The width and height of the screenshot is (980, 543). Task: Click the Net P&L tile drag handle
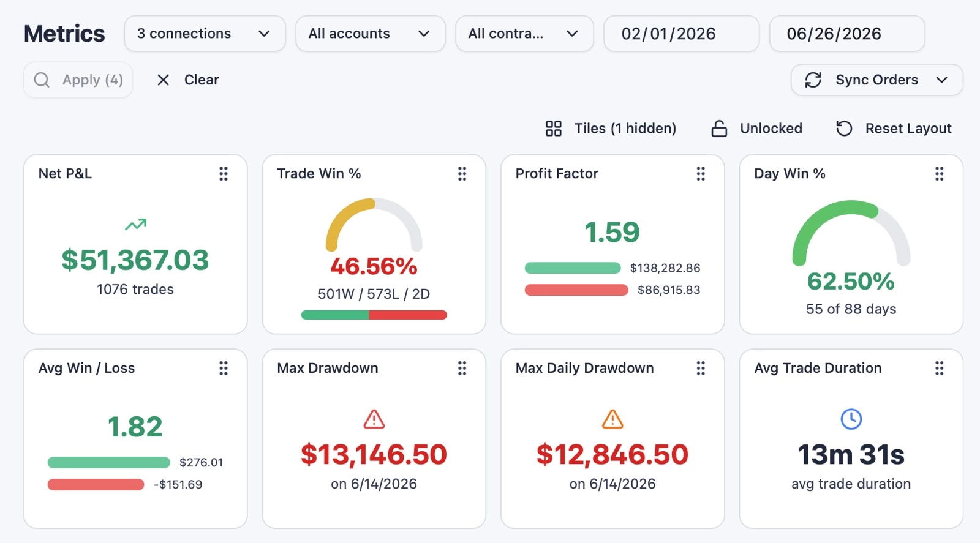[x=224, y=174]
